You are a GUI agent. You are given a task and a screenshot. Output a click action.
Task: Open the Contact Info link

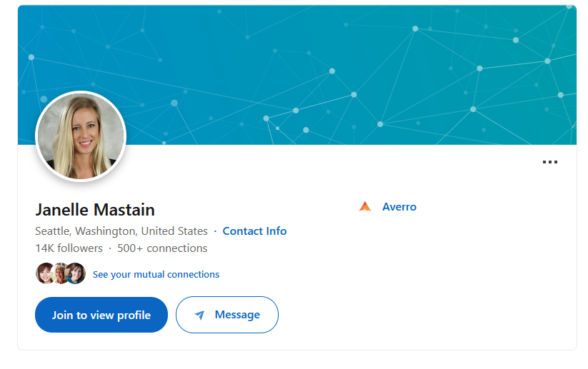tap(254, 231)
